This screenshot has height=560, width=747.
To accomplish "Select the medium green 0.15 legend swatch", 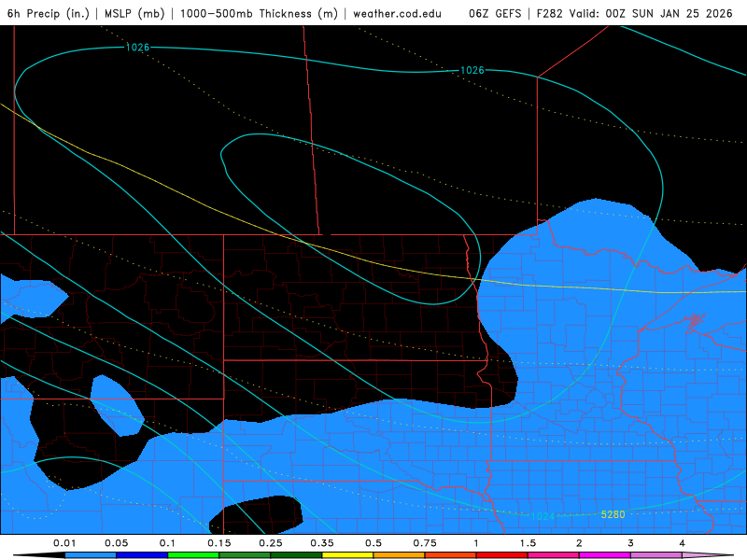I will tap(245, 555).
